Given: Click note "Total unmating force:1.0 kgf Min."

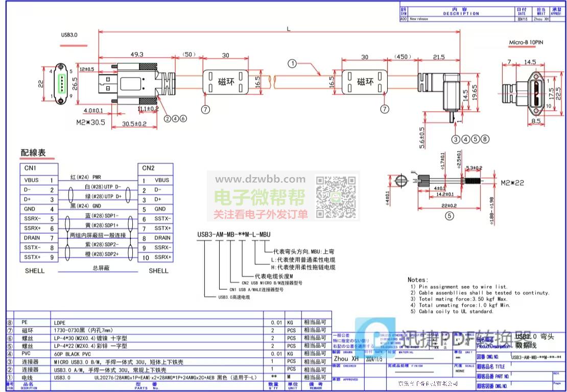Looking at the screenshot, I should [x=465, y=305].
